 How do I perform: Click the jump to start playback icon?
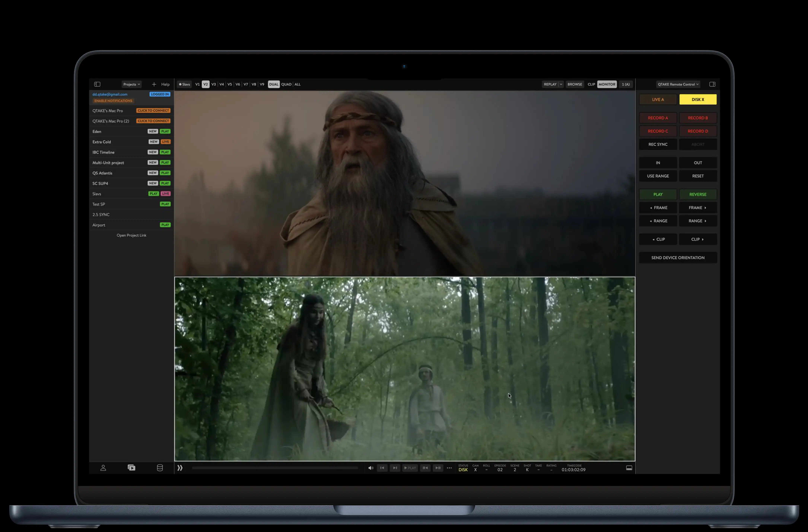pos(382,468)
